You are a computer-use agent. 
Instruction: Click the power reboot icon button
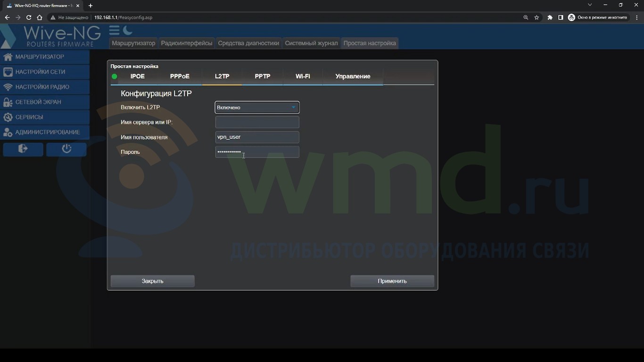pos(66,149)
